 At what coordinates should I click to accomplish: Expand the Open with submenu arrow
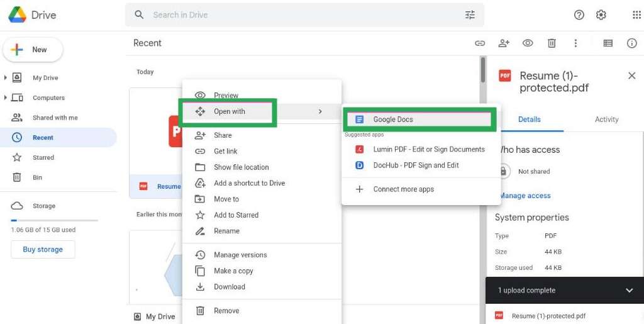[x=320, y=111]
